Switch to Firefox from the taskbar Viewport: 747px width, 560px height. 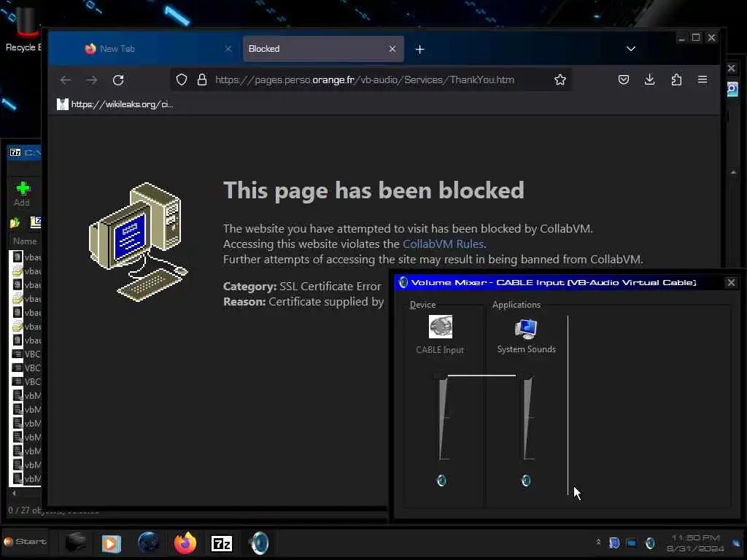tap(185, 542)
